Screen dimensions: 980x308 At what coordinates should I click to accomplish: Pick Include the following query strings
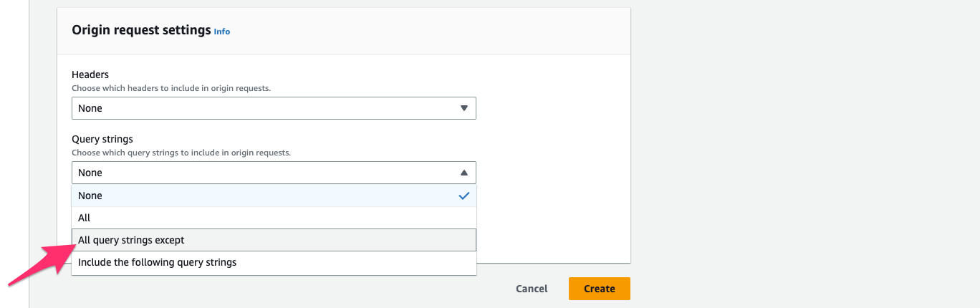[x=157, y=262]
